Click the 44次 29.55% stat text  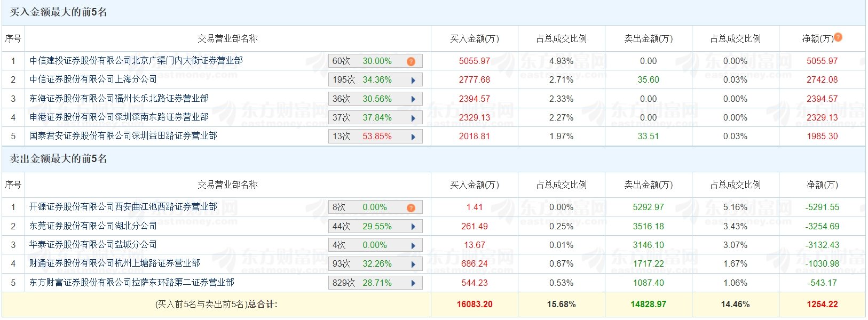tap(362, 226)
